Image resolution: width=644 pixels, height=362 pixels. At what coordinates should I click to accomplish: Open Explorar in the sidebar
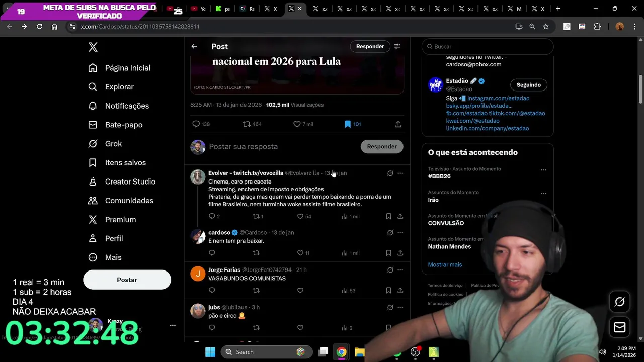click(111, 87)
